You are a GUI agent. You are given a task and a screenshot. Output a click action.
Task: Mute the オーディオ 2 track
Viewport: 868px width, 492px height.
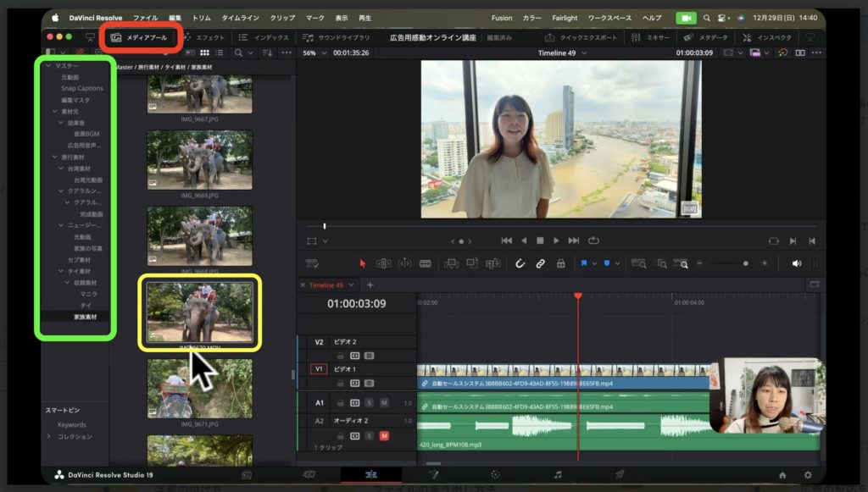coord(384,436)
